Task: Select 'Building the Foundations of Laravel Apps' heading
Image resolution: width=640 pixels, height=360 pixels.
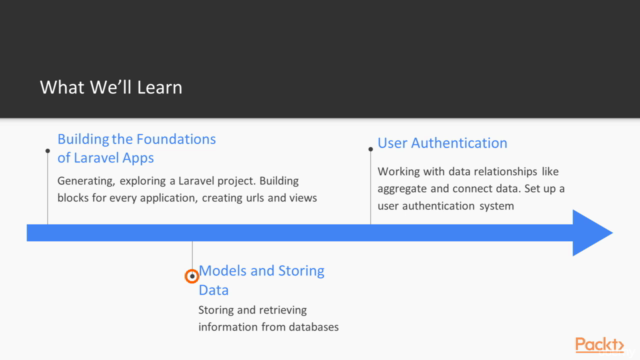Action: click(136, 148)
